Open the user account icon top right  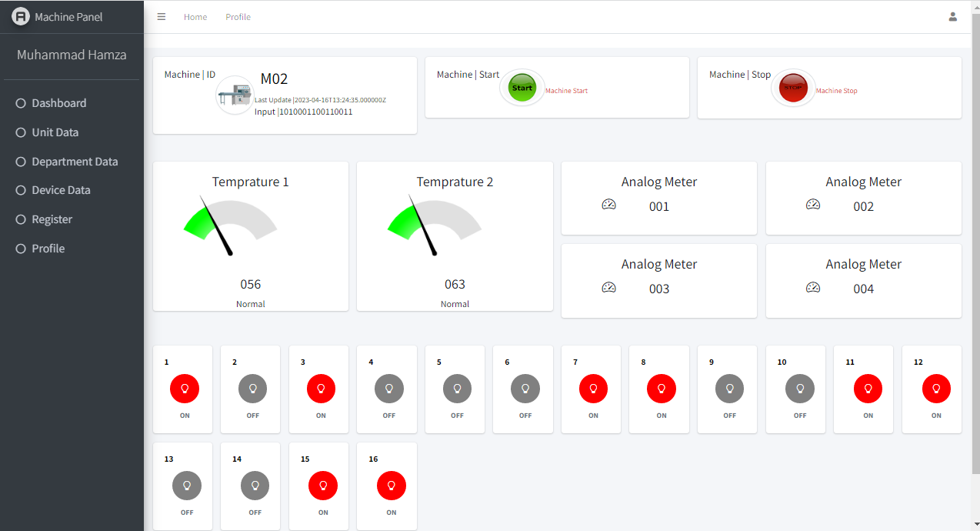[952, 16]
